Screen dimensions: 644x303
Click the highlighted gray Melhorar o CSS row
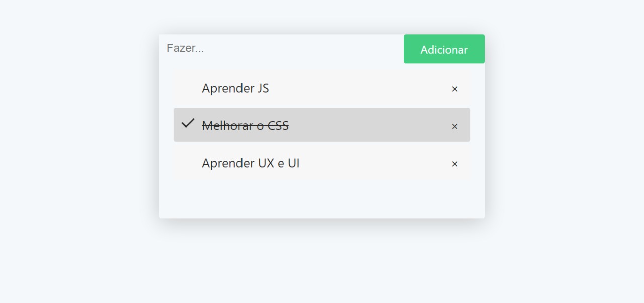pos(322,125)
